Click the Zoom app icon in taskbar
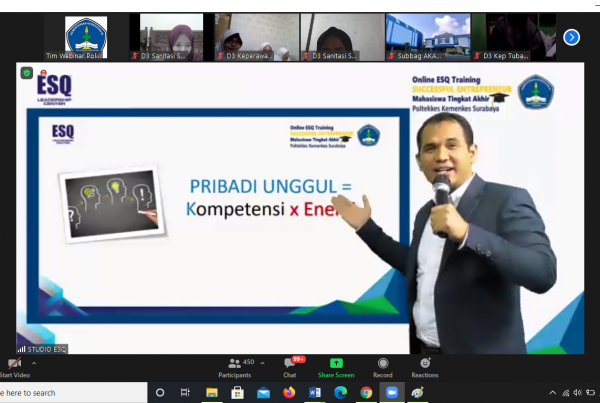Screen dimensions: 600x403 [391, 393]
